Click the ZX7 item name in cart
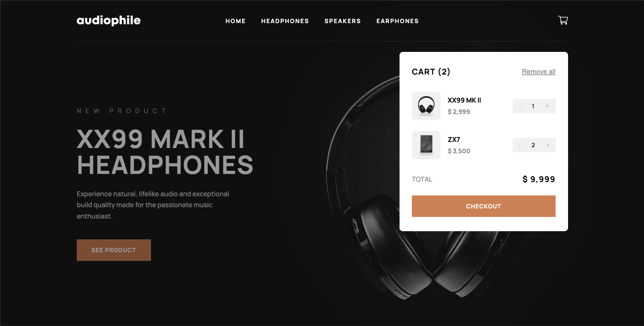644x326 pixels. [x=454, y=139]
